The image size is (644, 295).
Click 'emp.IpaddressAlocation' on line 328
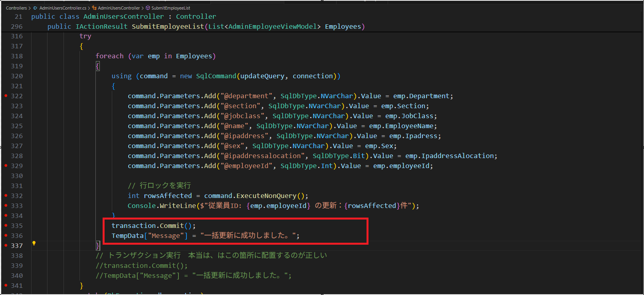point(450,156)
